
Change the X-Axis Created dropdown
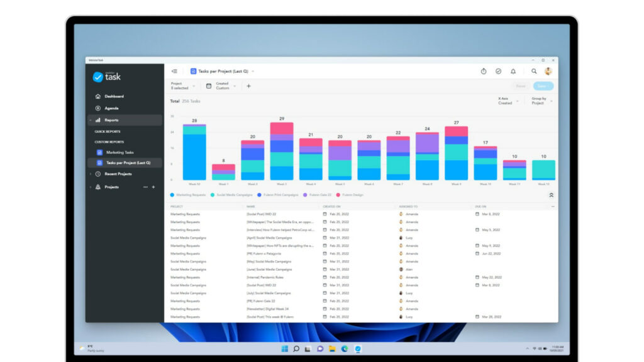508,101
